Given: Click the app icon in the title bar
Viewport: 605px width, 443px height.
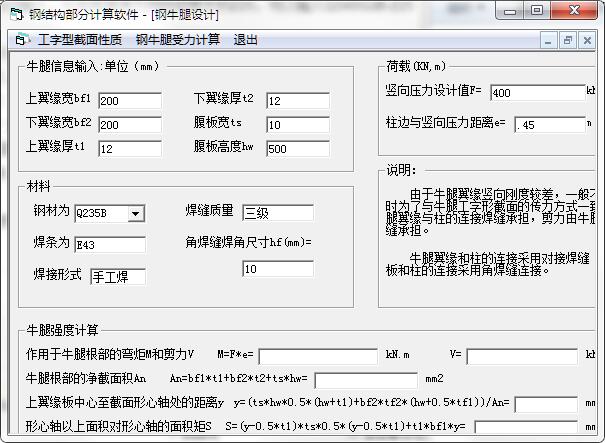Looking at the screenshot, I should [x=17, y=14].
